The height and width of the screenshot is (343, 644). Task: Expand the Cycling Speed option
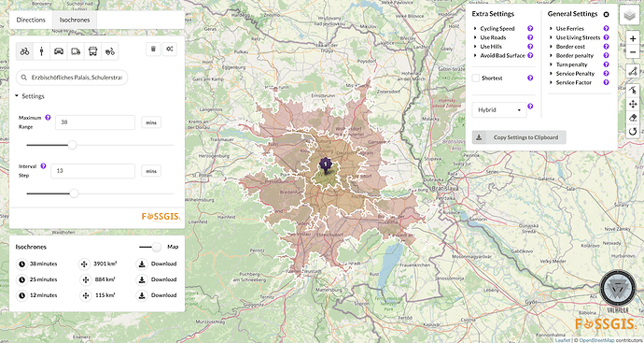point(497,28)
